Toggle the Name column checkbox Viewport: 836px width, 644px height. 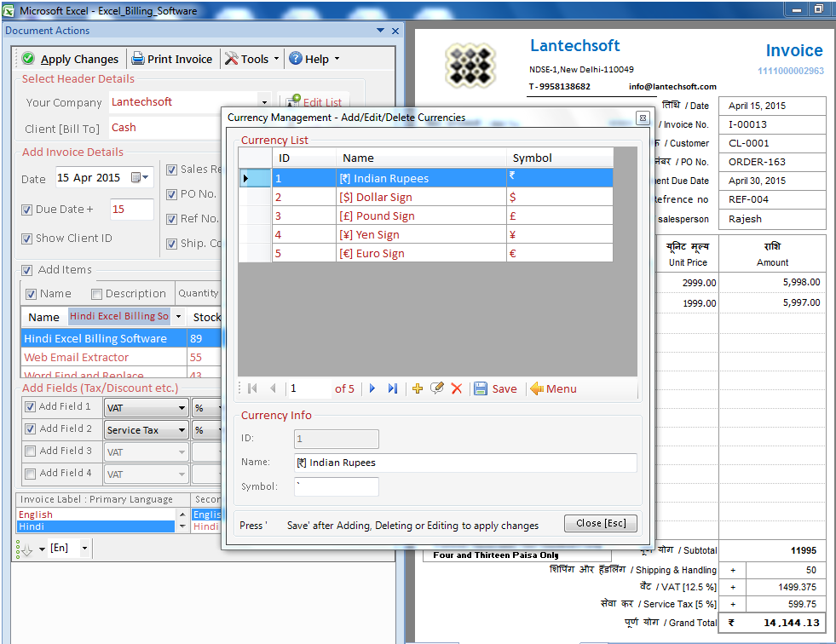click(32, 294)
